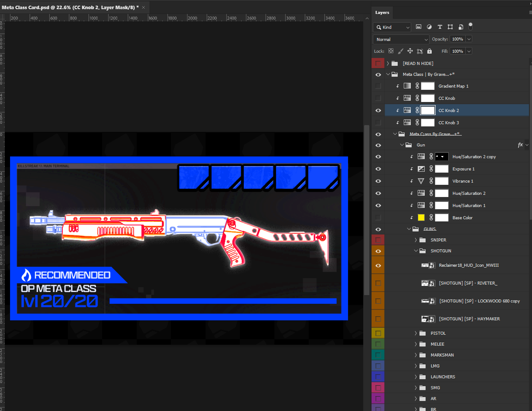The height and width of the screenshot is (411, 532).
Task: Open the Opacity slider dropdown arrow
Action: click(469, 39)
